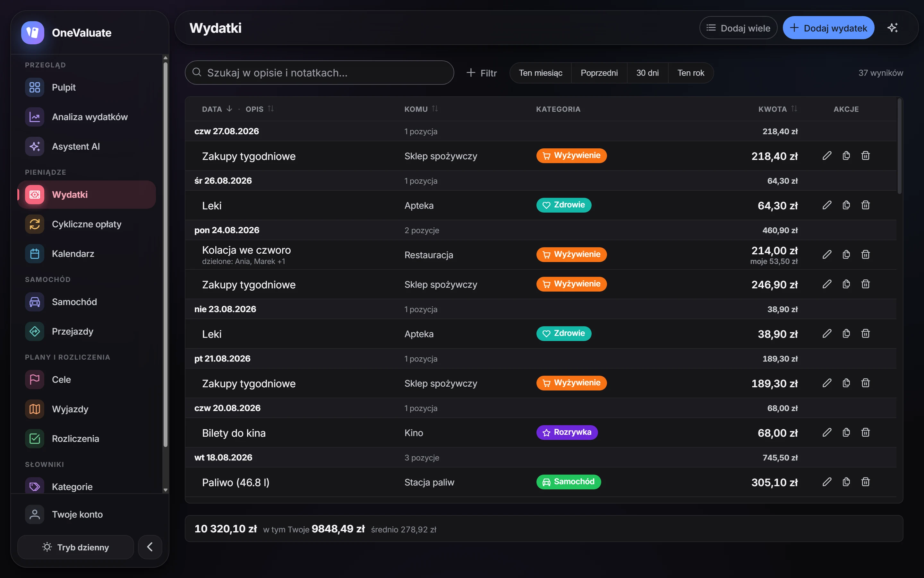Open Twoje konto account page

87,514
